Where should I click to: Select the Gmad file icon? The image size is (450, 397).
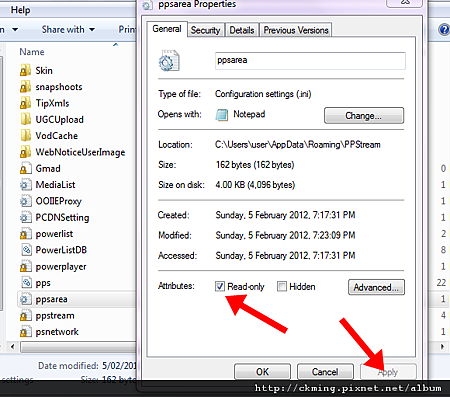coord(25,168)
